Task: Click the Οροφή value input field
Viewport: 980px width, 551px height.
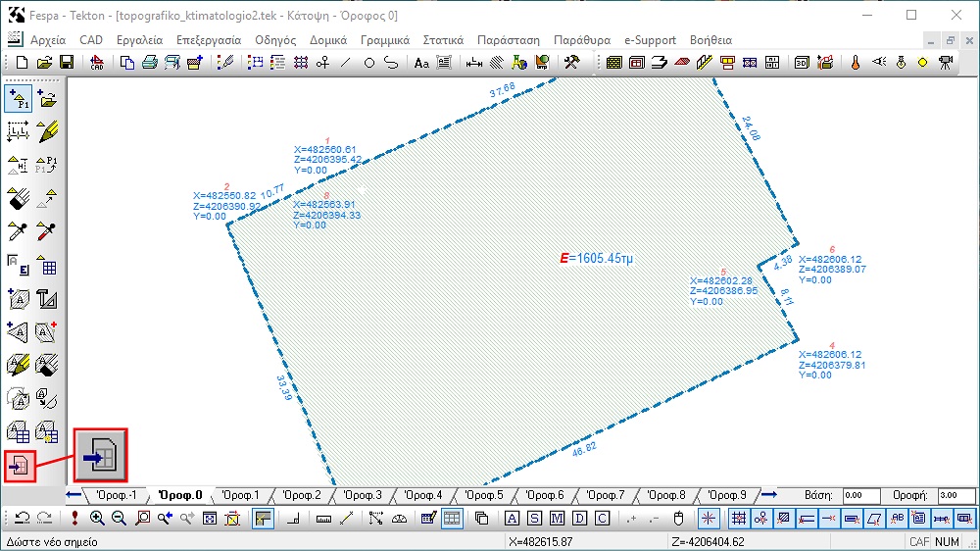Action: tap(956, 495)
